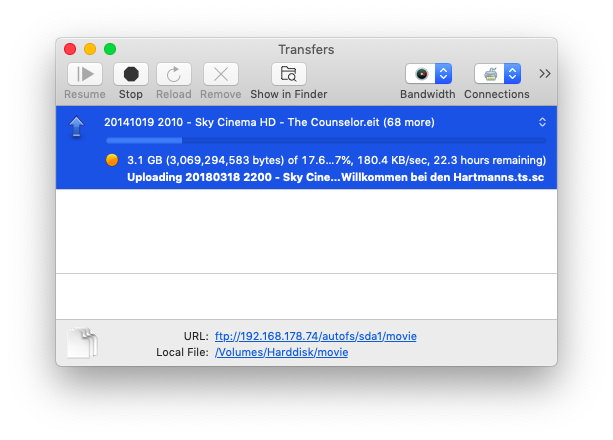This screenshot has width=613, height=440.
Task: Click the upload progress bar
Action: tap(325, 141)
